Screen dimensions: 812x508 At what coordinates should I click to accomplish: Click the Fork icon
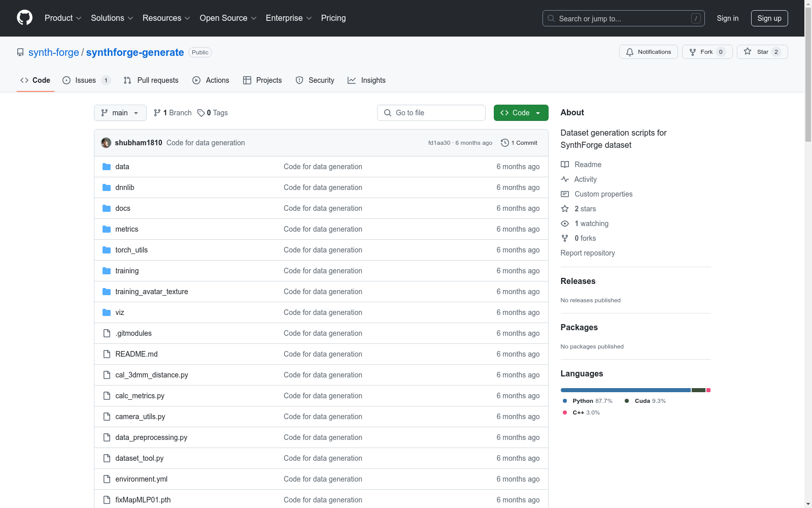coord(693,52)
